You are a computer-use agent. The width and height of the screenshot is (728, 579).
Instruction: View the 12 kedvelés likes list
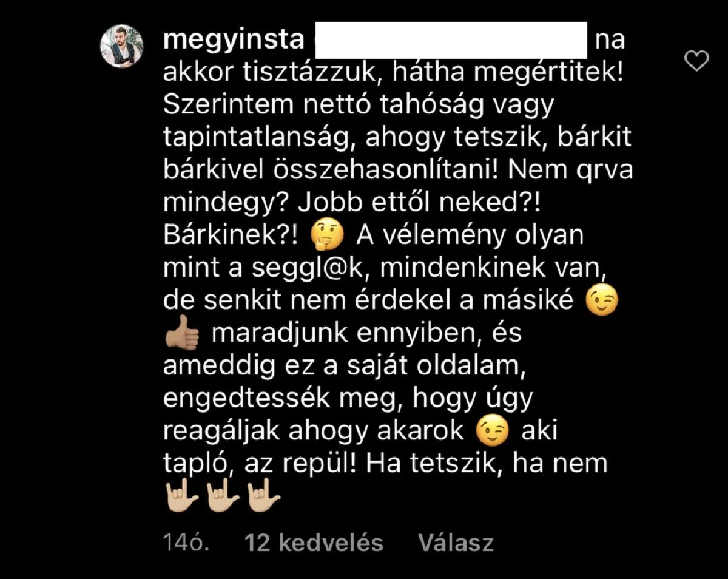(x=314, y=542)
